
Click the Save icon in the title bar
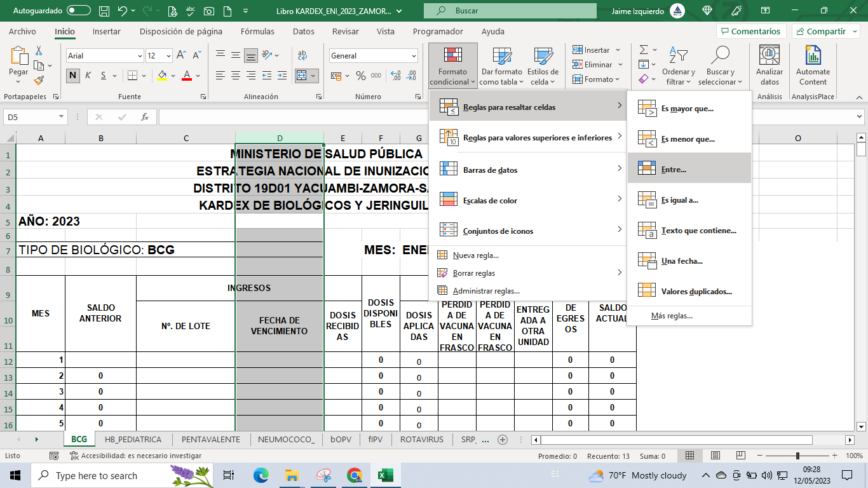click(105, 11)
